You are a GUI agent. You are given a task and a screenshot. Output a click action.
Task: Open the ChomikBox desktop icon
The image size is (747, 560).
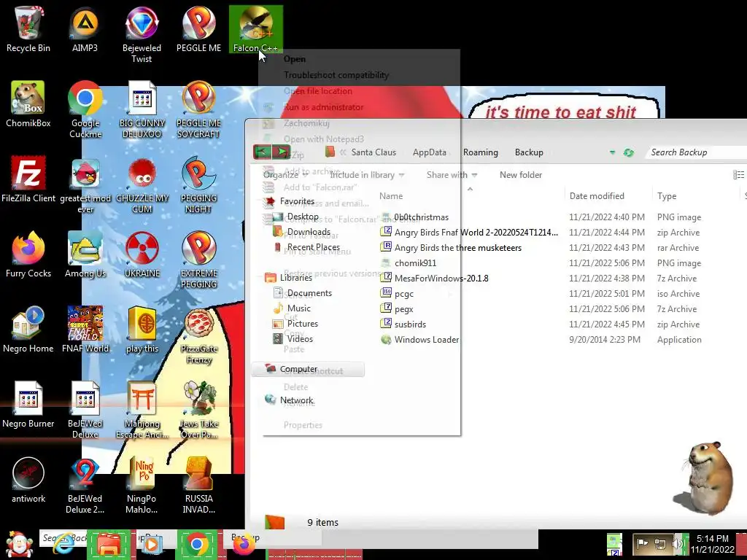[28, 105]
